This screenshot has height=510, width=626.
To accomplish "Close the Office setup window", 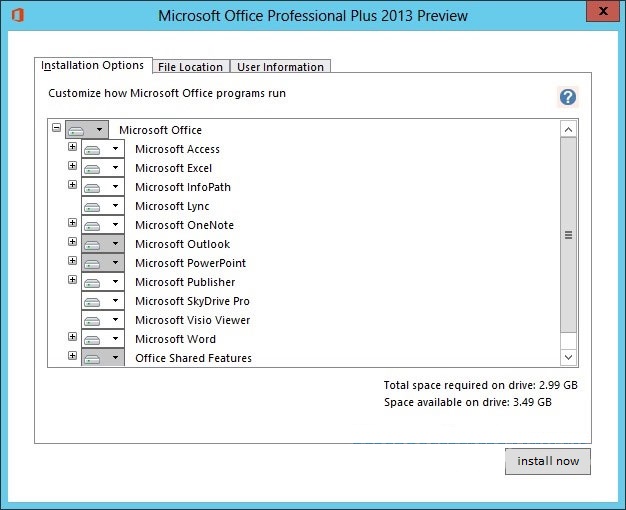I will click(x=603, y=11).
